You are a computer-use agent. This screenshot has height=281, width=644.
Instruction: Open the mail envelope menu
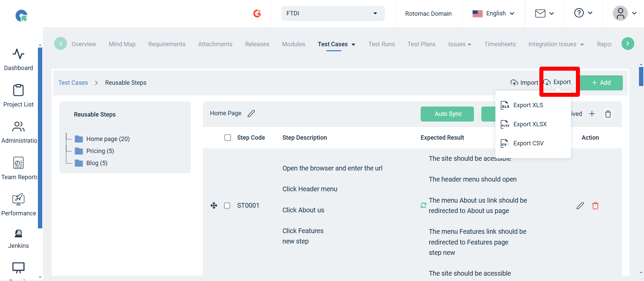[544, 13]
